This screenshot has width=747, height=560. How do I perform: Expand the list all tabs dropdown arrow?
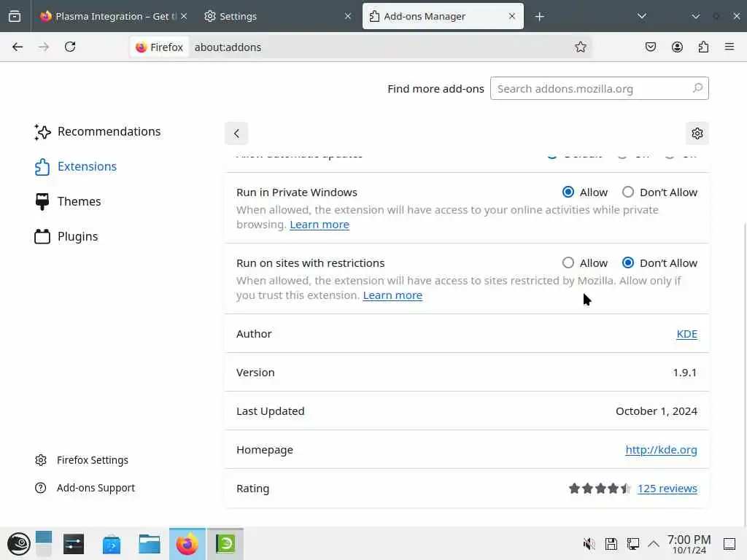[x=642, y=16]
